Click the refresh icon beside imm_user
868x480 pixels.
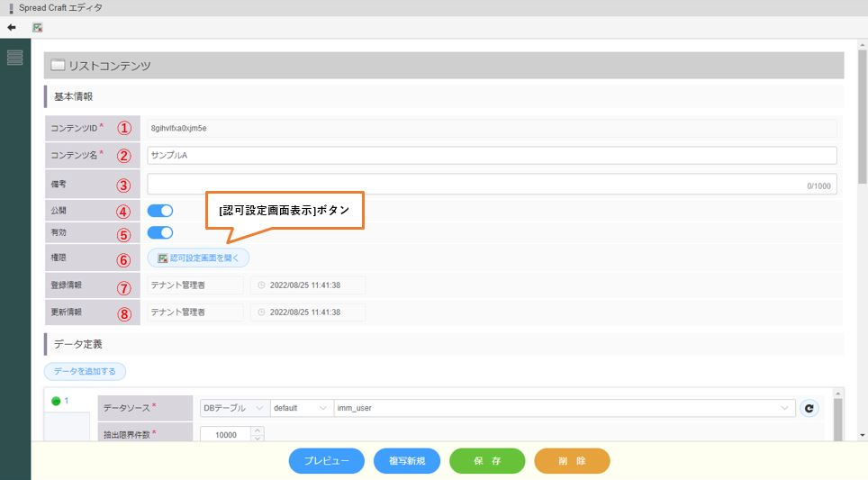[x=809, y=408]
